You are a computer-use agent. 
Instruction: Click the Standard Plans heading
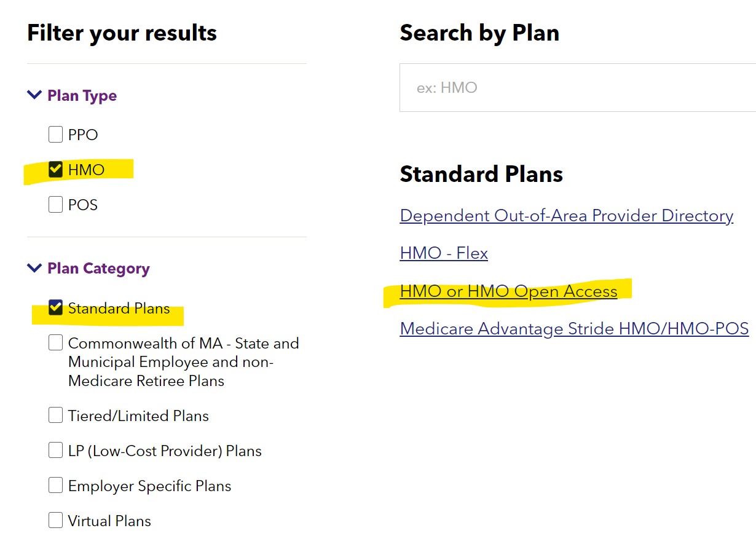(x=481, y=174)
